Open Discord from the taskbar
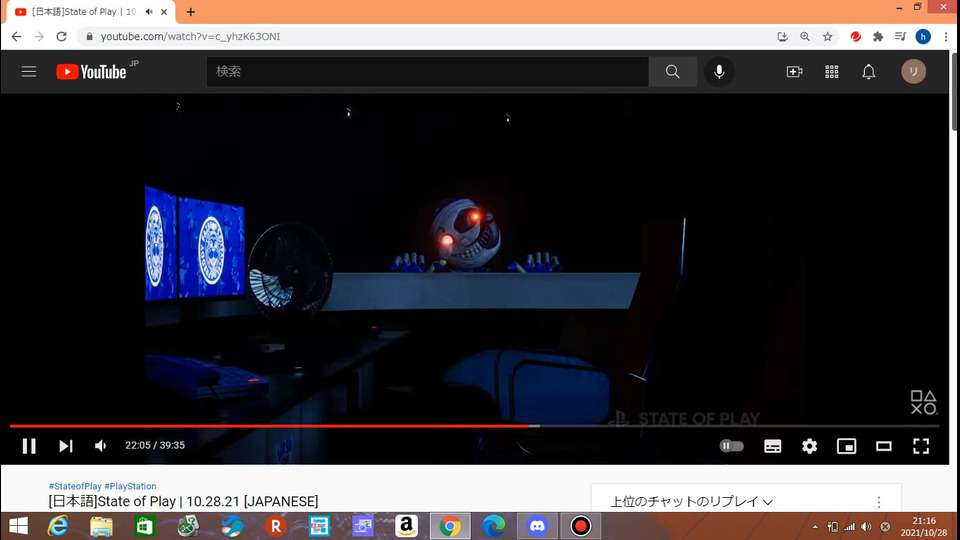 coord(537,526)
